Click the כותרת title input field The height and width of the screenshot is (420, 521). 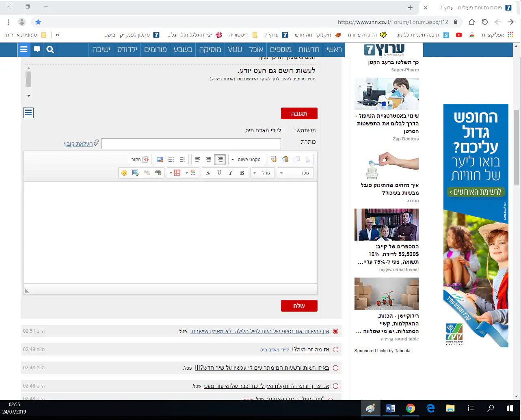[x=191, y=144]
